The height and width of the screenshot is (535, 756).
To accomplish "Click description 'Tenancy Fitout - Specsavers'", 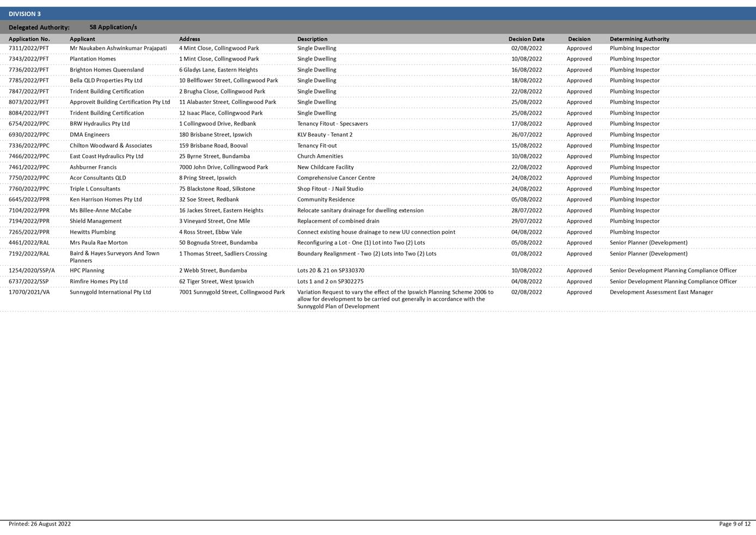I will [332, 124].
